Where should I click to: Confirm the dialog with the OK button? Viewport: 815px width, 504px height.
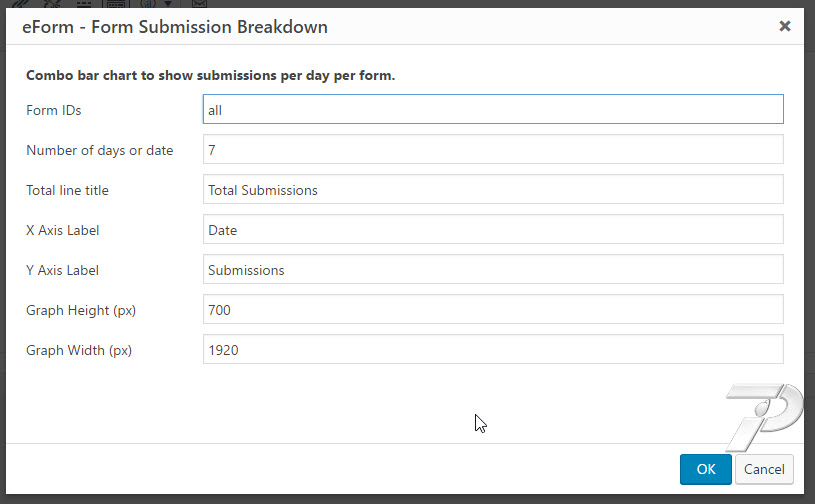click(x=705, y=469)
